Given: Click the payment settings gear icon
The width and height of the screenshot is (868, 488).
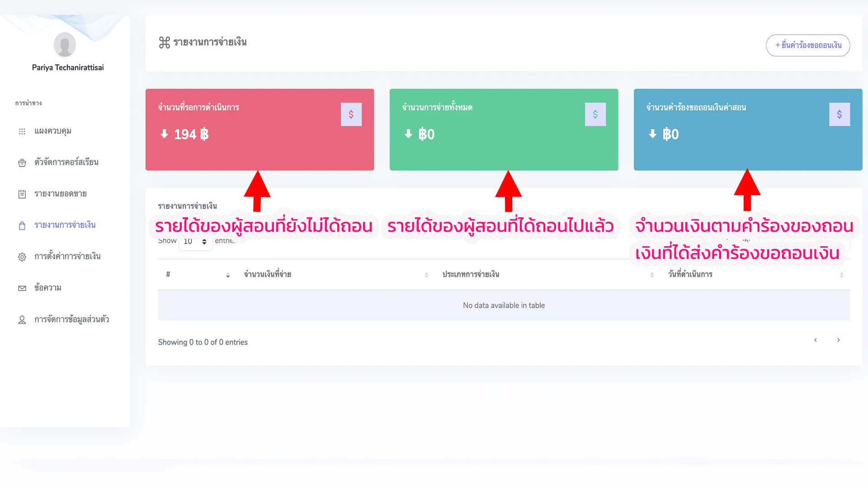Looking at the screenshot, I should tap(22, 257).
